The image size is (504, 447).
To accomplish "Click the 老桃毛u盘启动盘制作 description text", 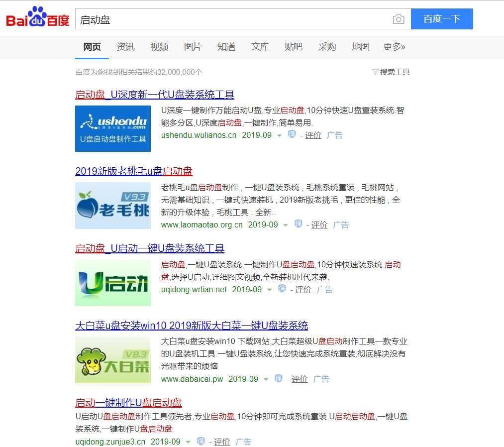I will [x=281, y=200].
